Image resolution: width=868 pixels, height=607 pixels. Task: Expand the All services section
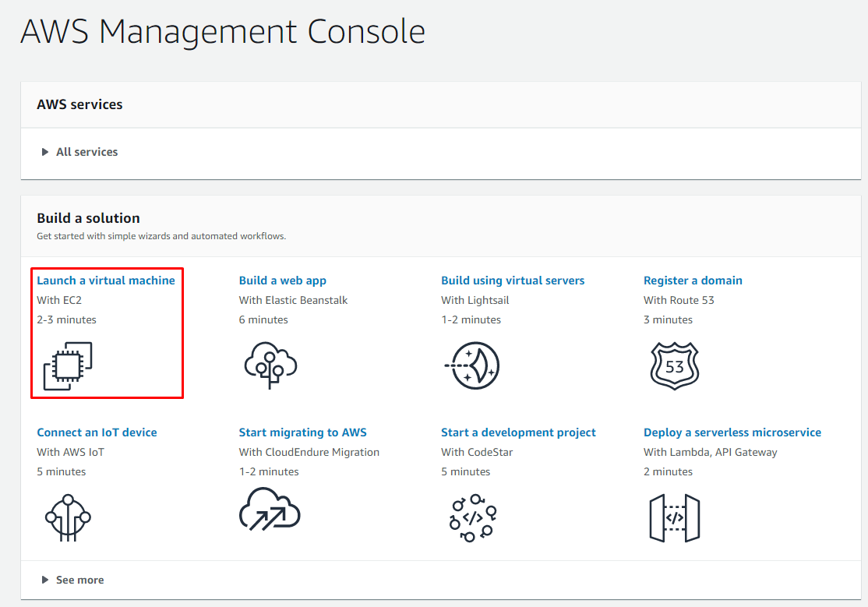pos(79,152)
